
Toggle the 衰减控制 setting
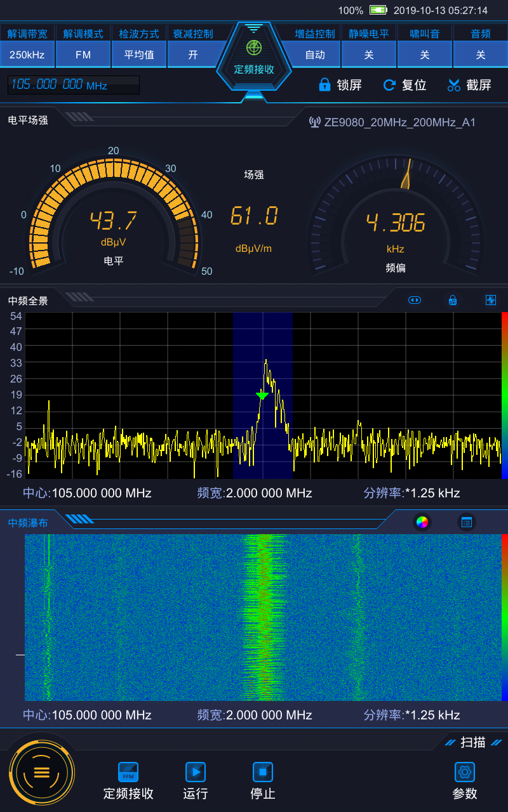click(x=193, y=55)
